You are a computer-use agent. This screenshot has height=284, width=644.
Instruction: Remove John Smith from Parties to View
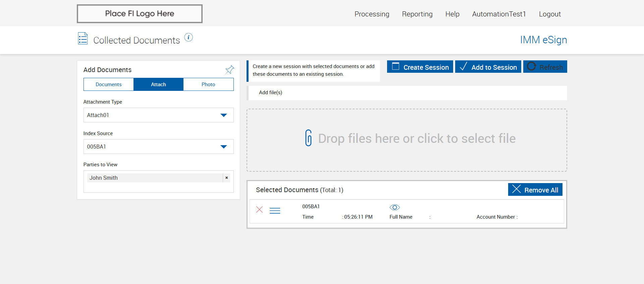227,178
